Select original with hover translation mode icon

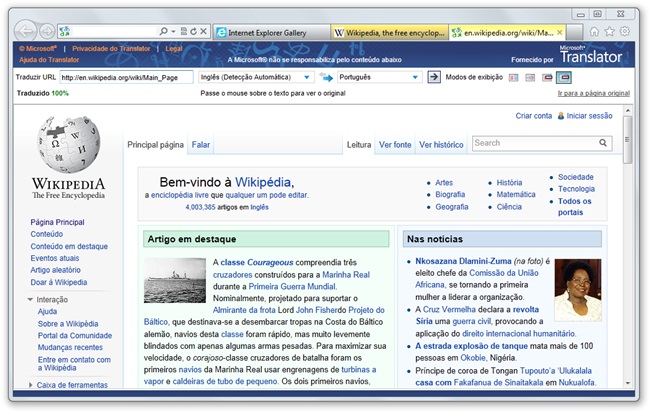[547, 78]
